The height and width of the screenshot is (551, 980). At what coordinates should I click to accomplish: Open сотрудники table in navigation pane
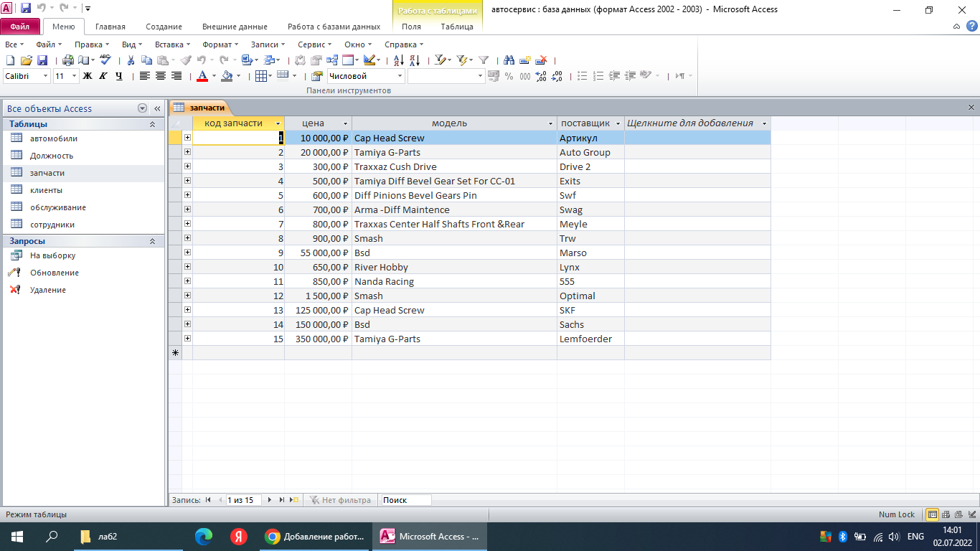(x=52, y=225)
